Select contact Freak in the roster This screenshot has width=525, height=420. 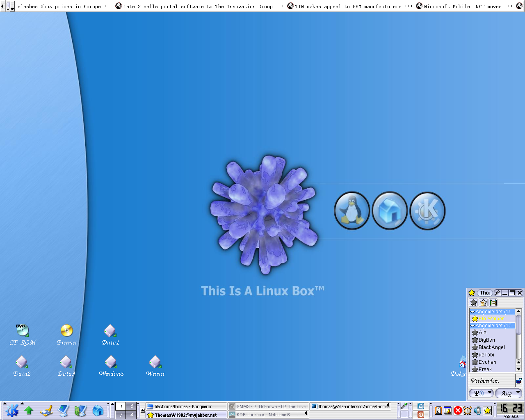[492, 369]
